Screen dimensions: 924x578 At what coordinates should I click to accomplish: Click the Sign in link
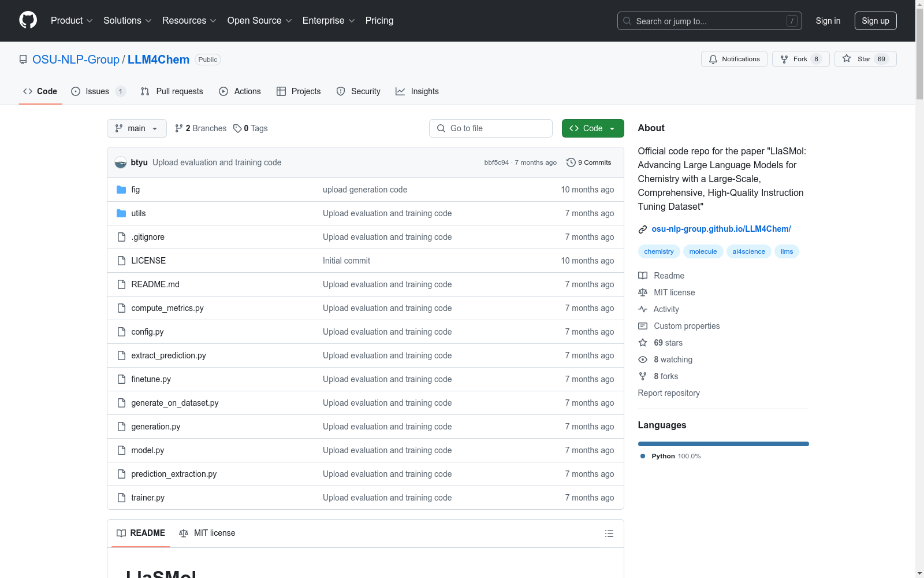pyautogui.click(x=828, y=21)
